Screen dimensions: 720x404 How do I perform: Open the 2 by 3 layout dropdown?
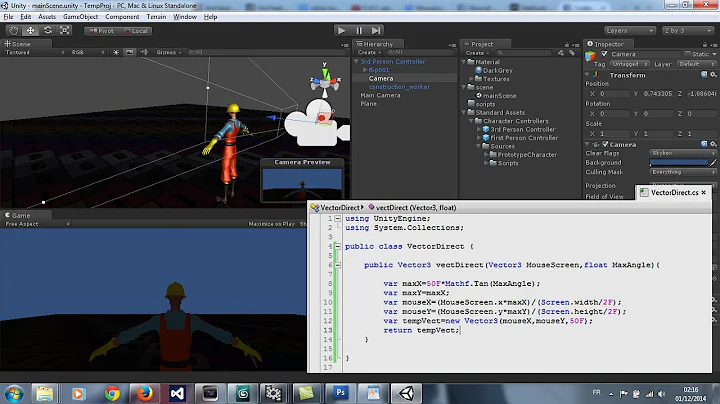[x=687, y=31]
